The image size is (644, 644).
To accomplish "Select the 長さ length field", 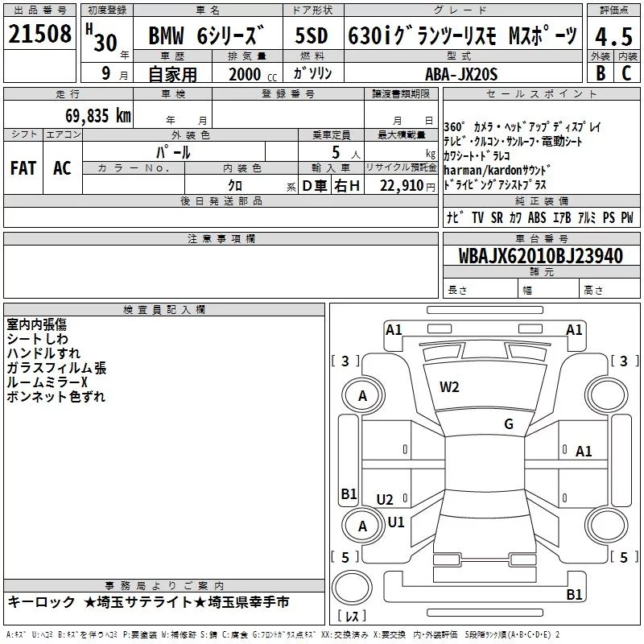I will 481,288.
